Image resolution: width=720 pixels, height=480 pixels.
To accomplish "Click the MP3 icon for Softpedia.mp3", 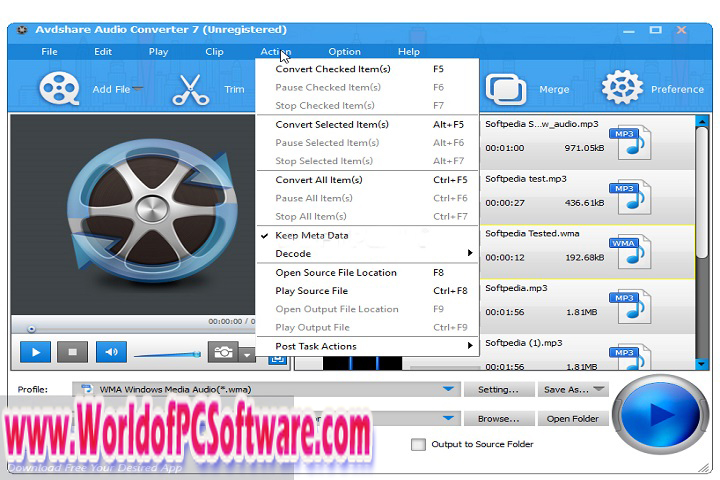I will click(630, 306).
